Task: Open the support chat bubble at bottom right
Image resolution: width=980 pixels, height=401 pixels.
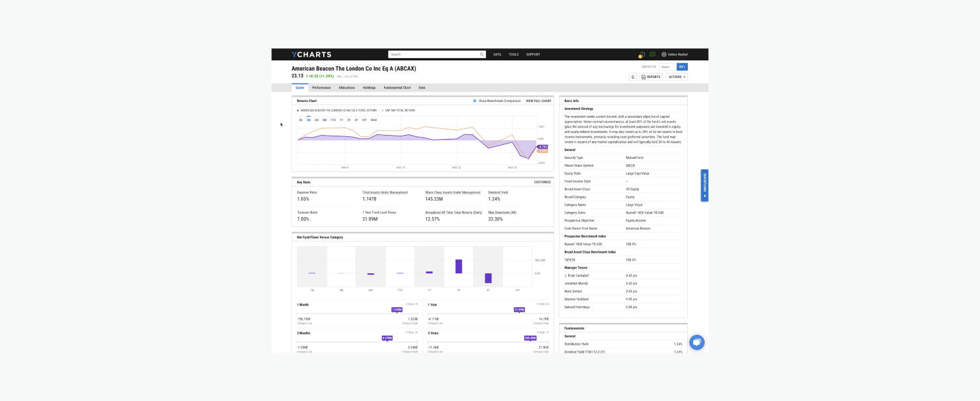Action: 697,342
